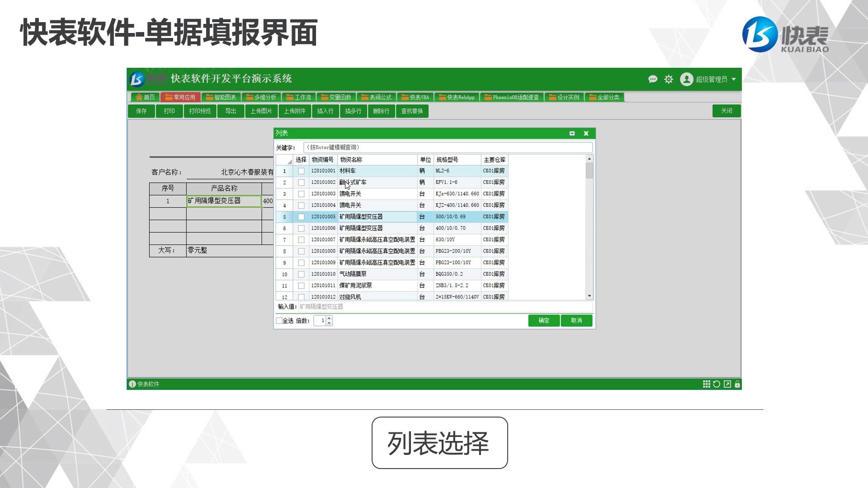Screen dimensions: 868x488
Task: Open 设计实例 tab
Action: (x=564, y=97)
